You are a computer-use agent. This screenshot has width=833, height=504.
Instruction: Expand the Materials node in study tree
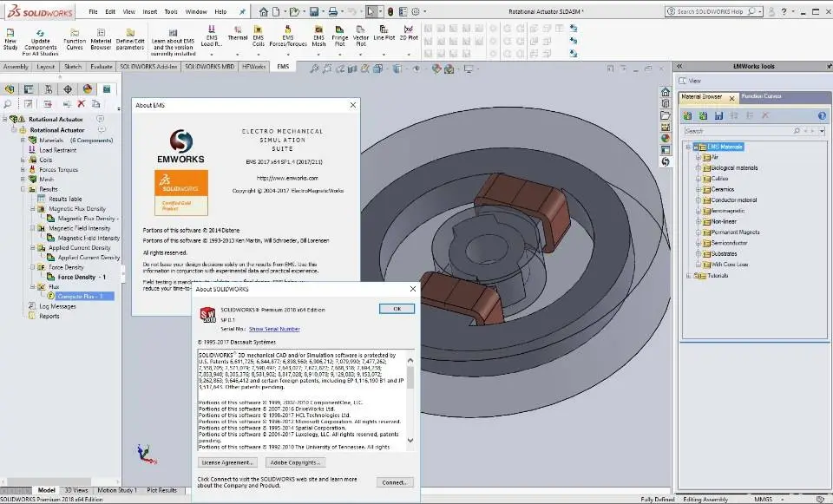tap(23, 141)
